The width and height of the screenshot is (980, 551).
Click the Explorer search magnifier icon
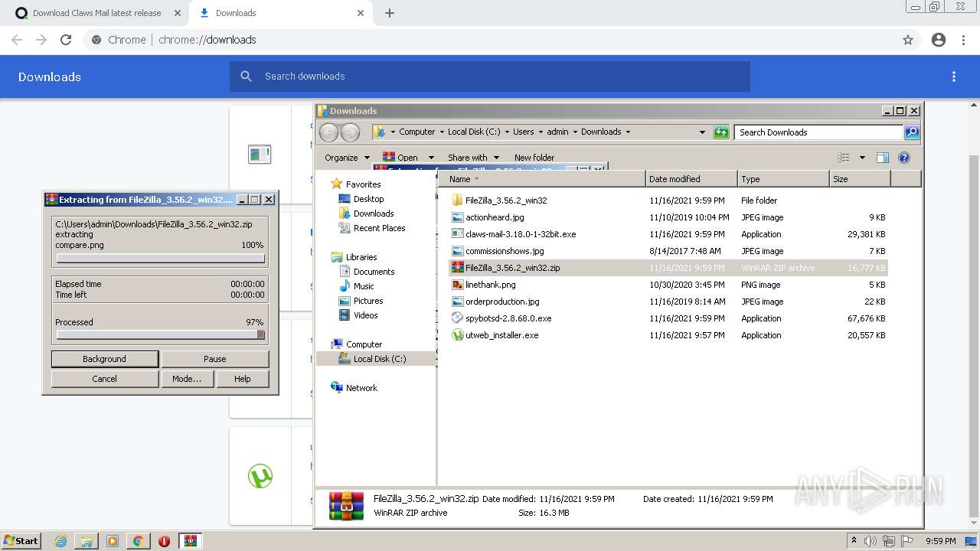912,132
